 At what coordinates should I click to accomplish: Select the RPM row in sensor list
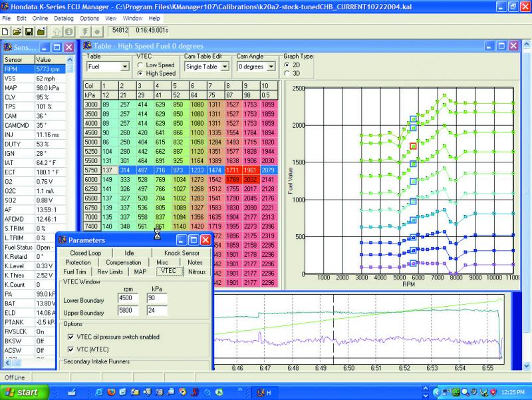coord(35,69)
